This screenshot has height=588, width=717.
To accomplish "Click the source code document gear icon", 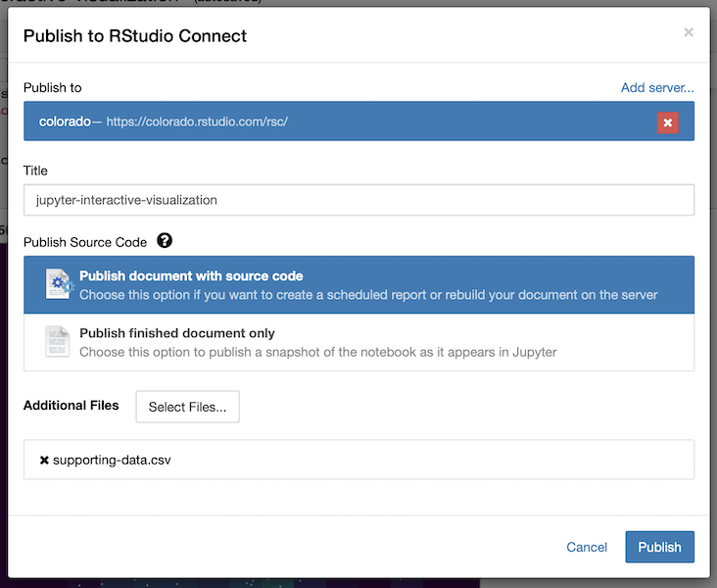I will (59, 284).
